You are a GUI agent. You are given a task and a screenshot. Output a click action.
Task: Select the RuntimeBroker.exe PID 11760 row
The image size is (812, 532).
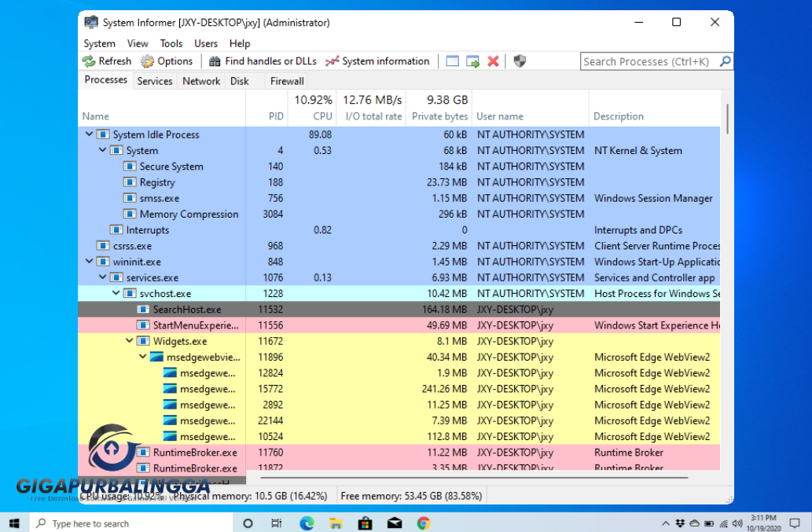coord(399,453)
